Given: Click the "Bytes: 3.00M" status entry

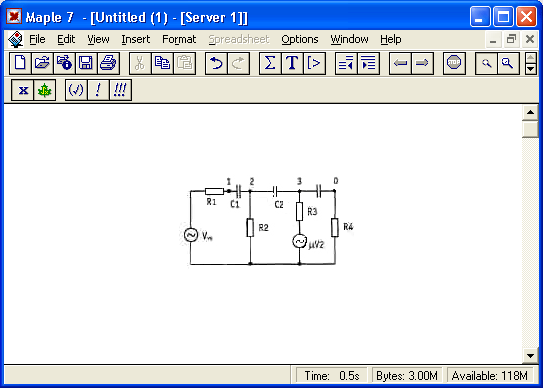Looking at the screenshot, I should pos(407,376).
